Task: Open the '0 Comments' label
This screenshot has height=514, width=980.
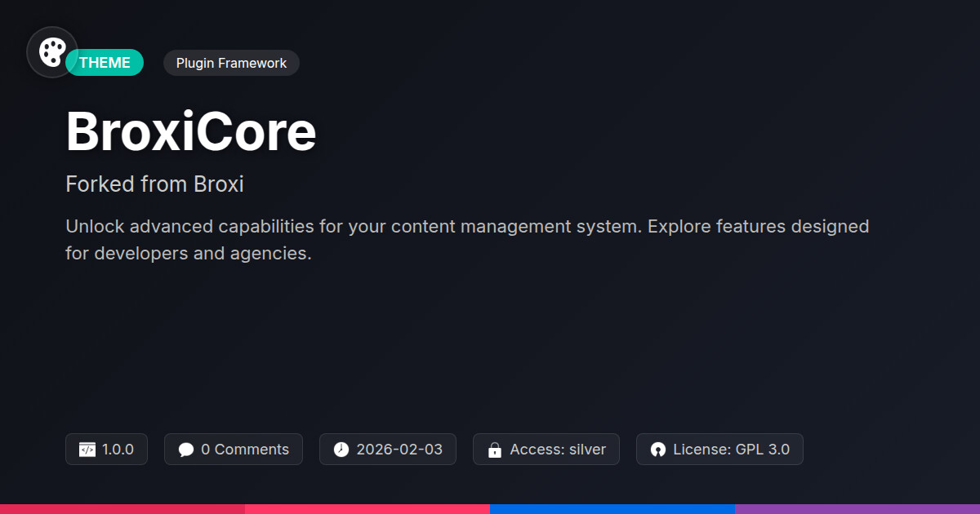Action: click(x=245, y=450)
